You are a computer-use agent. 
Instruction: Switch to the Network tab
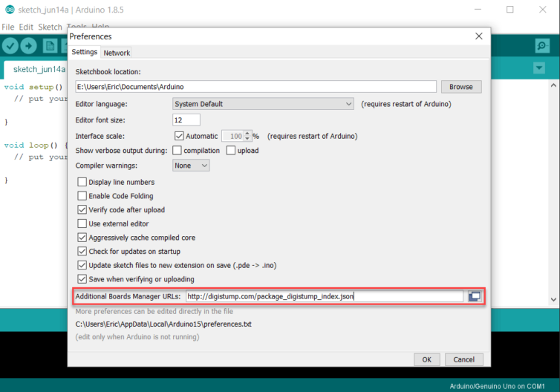(117, 53)
